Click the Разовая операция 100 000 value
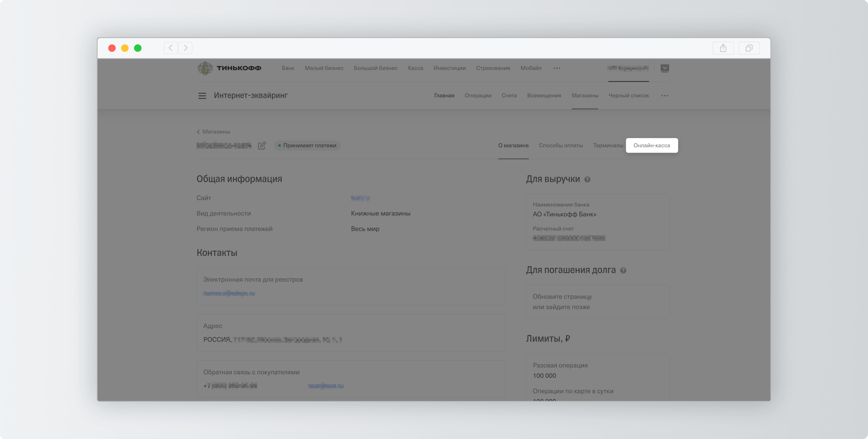The height and width of the screenshot is (439, 868). (x=544, y=376)
